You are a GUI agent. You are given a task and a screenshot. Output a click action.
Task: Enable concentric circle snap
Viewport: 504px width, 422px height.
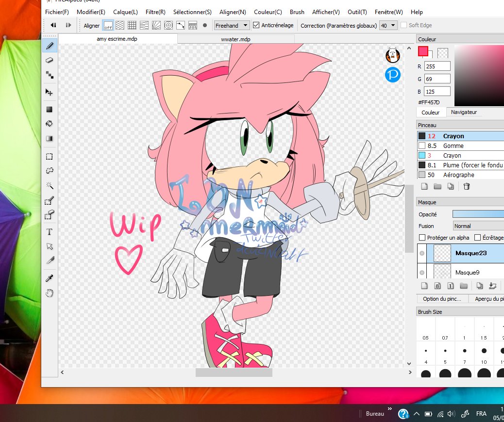click(x=168, y=25)
